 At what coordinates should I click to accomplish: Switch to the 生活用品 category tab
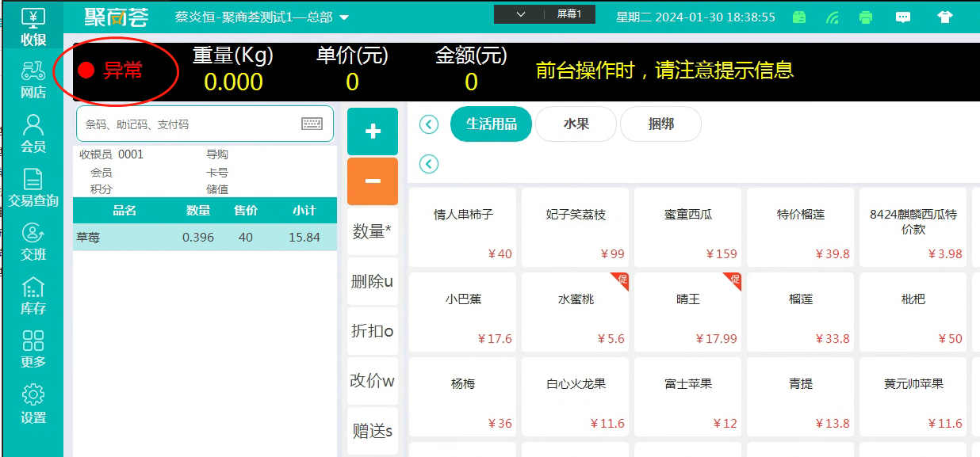pyautogui.click(x=491, y=124)
